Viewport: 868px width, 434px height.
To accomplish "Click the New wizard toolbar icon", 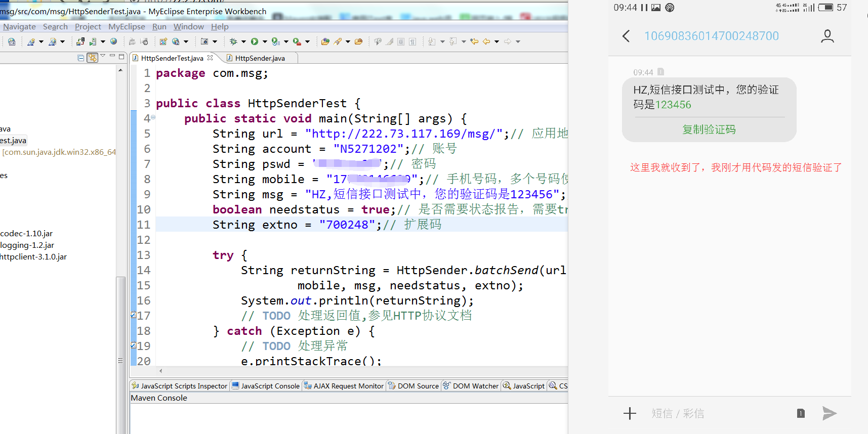I will click(31, 41).
